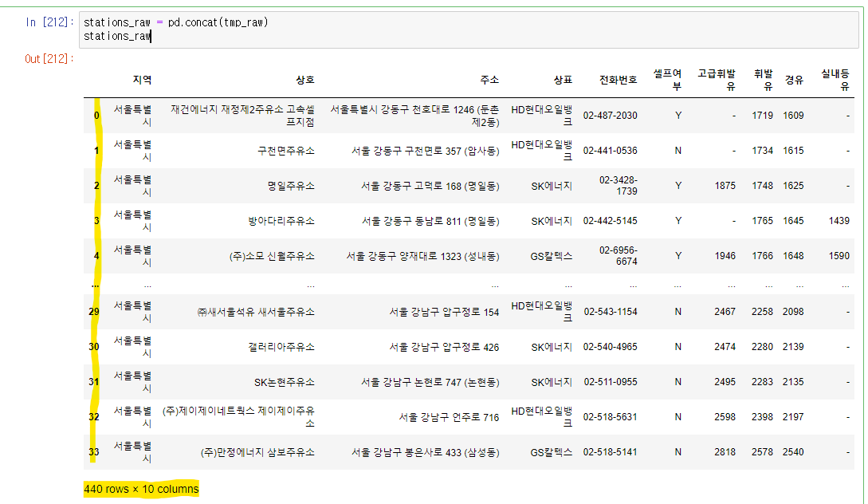Click the 경유 column header

[x=794, y=80]
